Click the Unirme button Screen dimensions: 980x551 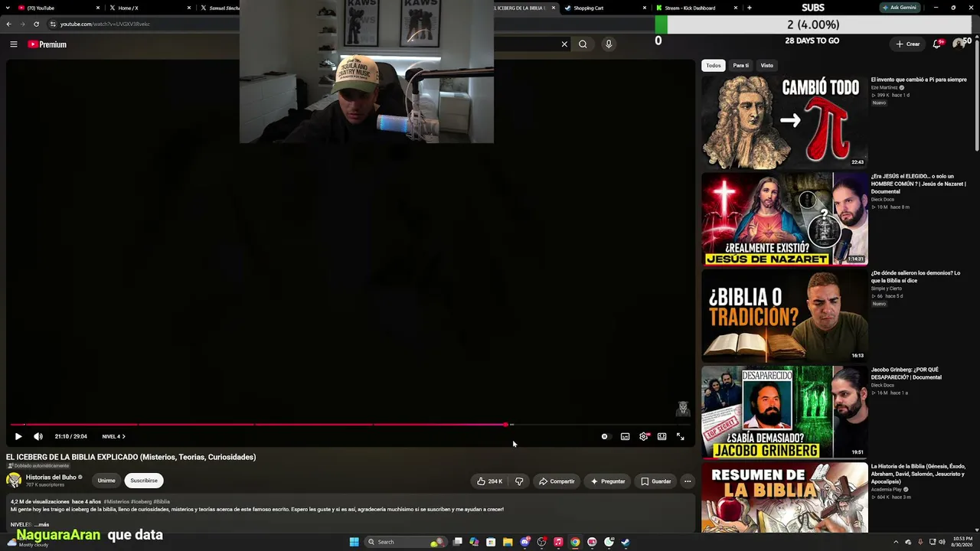(x=106, y=481)
